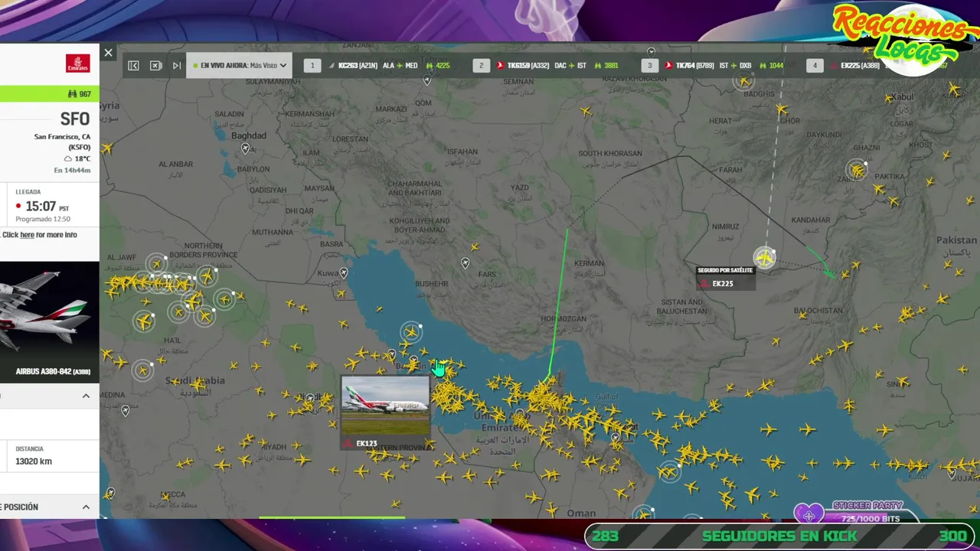
Task: Click the selected EK225 aircraft on map
Action: [765, 258]
